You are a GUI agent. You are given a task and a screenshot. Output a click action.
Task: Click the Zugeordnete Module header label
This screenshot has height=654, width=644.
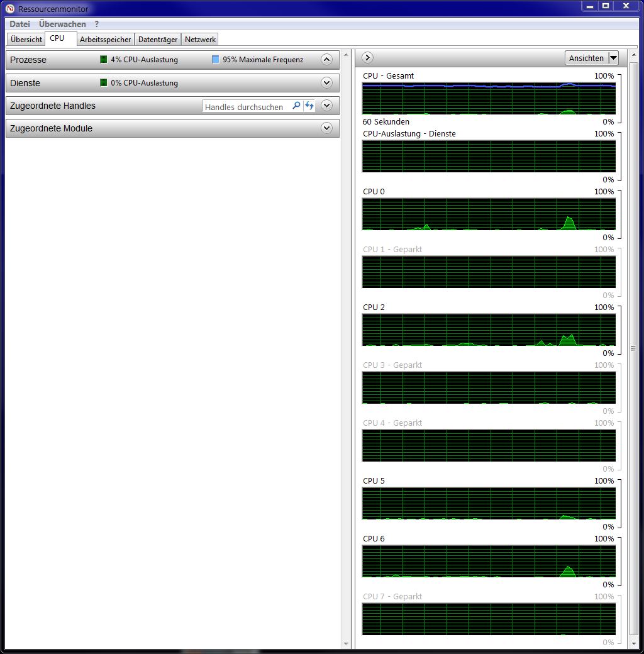pos(51,128)
